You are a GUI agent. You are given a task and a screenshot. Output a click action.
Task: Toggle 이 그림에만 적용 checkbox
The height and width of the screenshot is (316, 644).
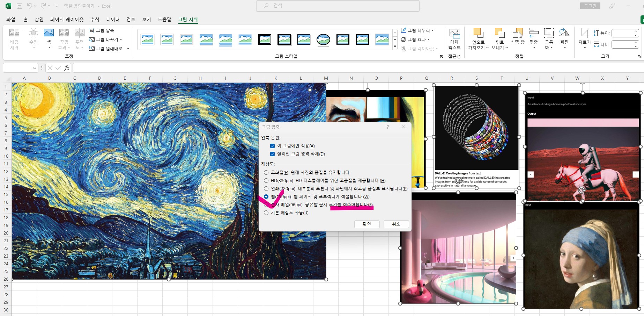click(273, 146)
